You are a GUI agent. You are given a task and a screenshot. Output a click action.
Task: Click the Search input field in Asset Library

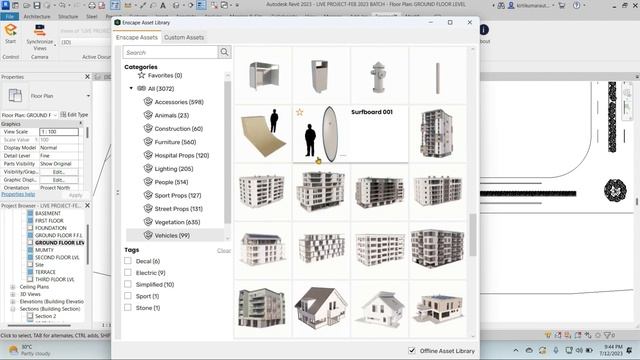pyautogui.click(x=170, y=52)
